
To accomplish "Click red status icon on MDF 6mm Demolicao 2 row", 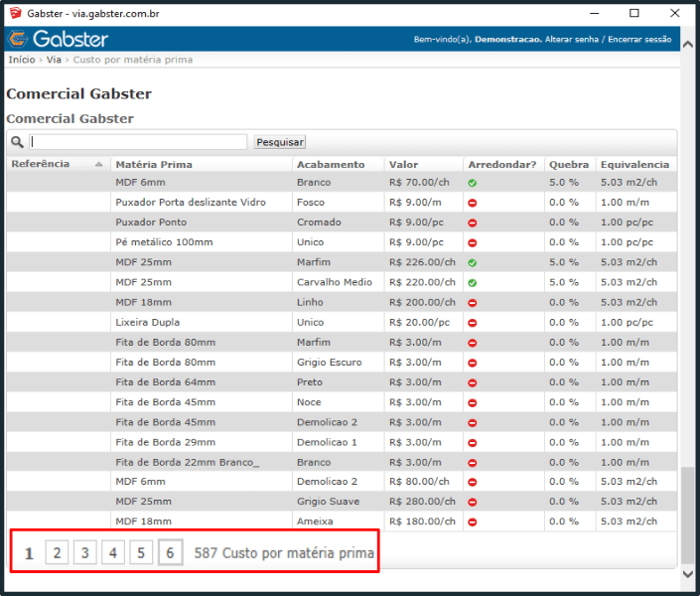I will click(x=473, y=482).
